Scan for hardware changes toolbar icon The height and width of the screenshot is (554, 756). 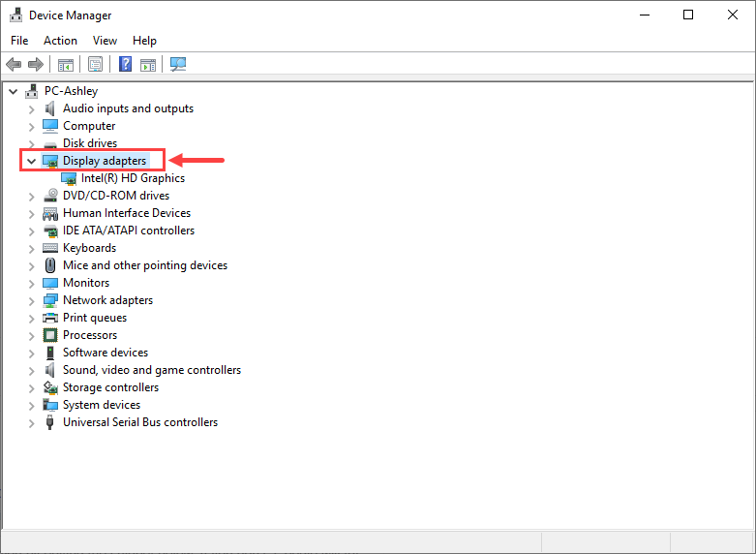(178, 64)
